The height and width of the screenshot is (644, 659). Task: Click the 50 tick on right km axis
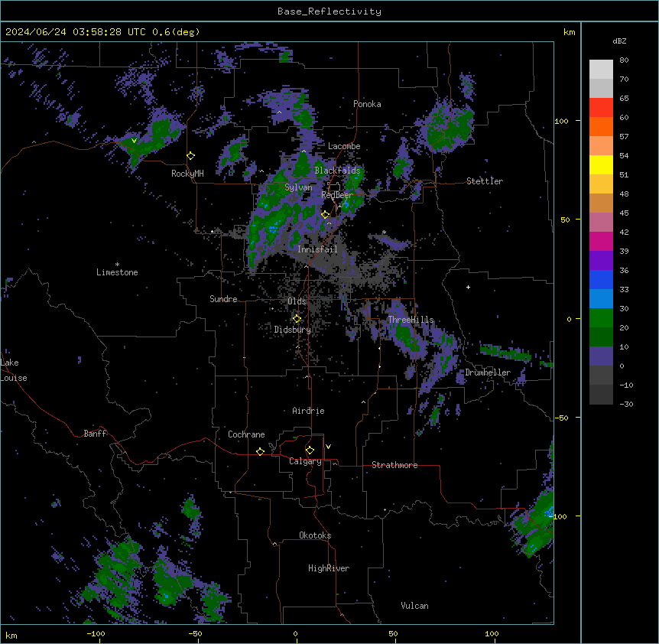pyautogui.click(x=566, y=220)
